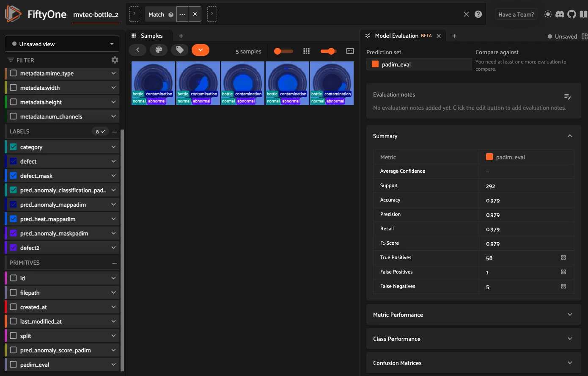Open the first bottle sample thumbnail
Screen dimensions: 588x376
[x=153, y=83]
